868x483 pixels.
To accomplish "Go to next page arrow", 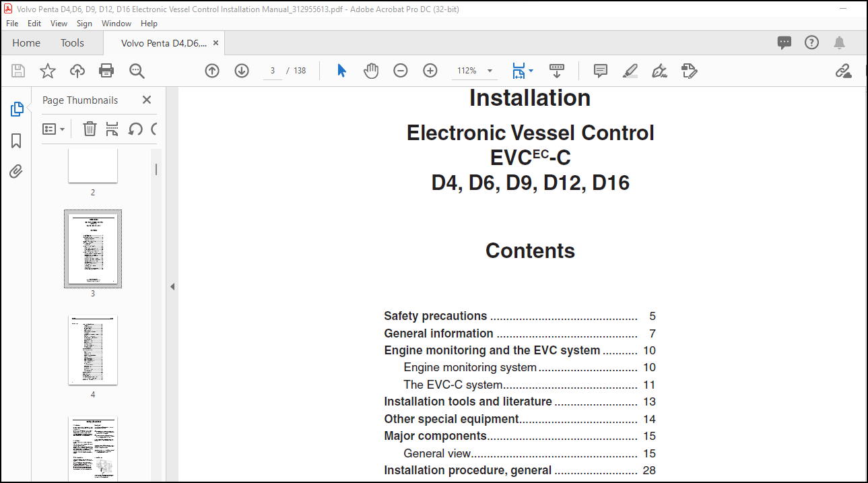I will 242,71.
